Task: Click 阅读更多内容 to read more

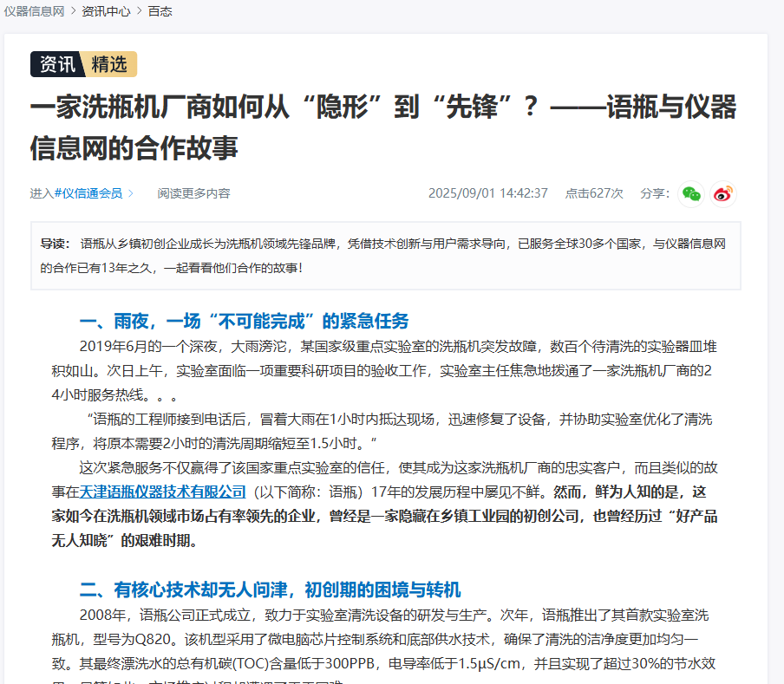Action: (193, 193)
